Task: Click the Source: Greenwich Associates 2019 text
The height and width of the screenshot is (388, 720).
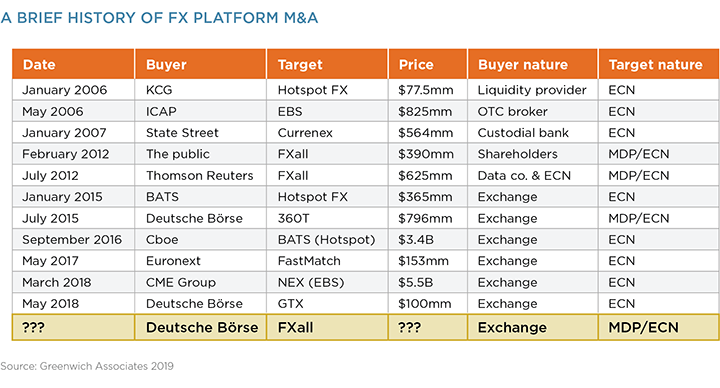Action: (87, 366)
